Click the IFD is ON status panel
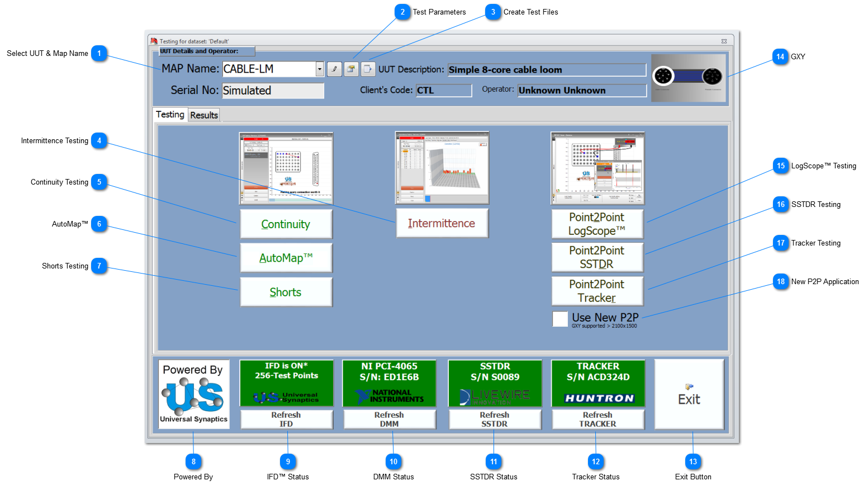The image size is (868, 490). 286,383
